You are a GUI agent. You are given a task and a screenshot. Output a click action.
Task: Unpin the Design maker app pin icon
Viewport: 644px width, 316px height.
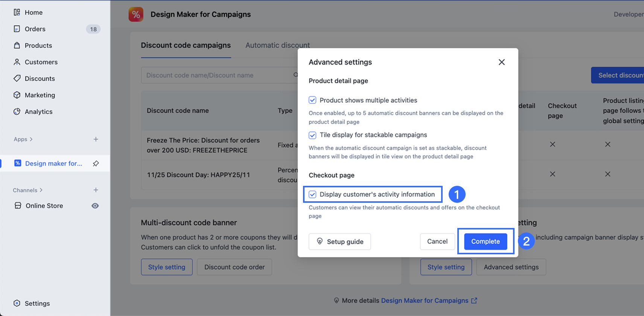coord(96,164)
